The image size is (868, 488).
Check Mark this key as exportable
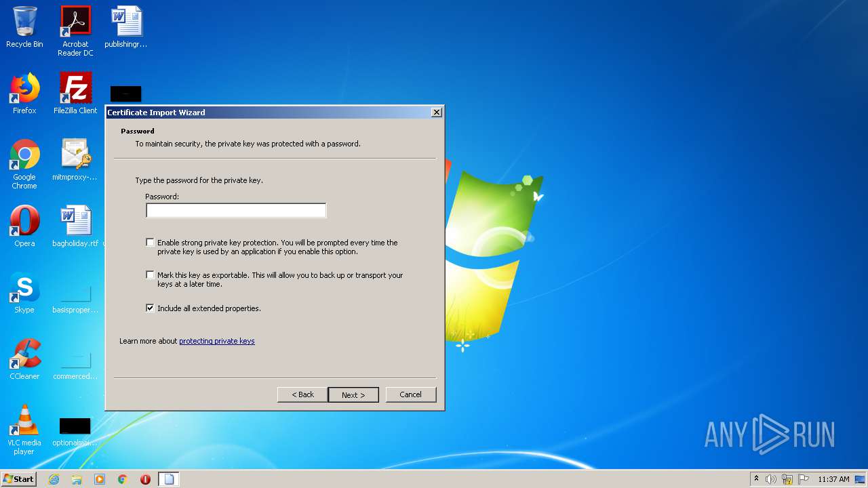150,274
